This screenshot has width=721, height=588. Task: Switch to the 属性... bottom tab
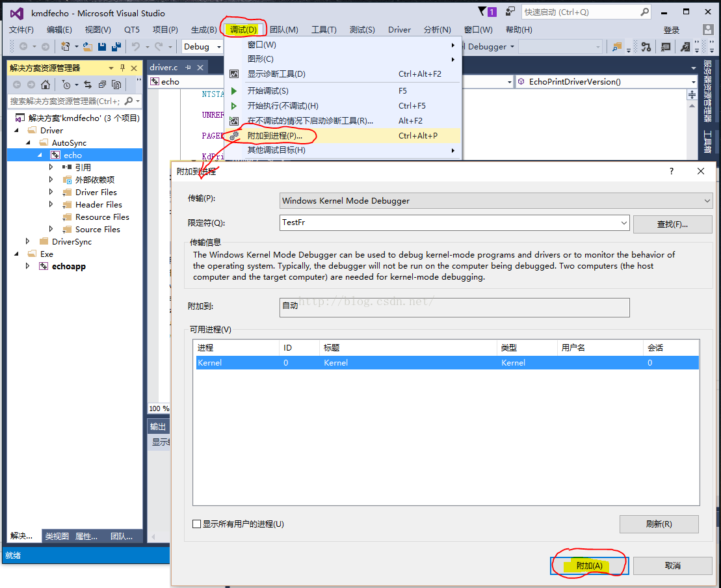(x=86, y=536)
